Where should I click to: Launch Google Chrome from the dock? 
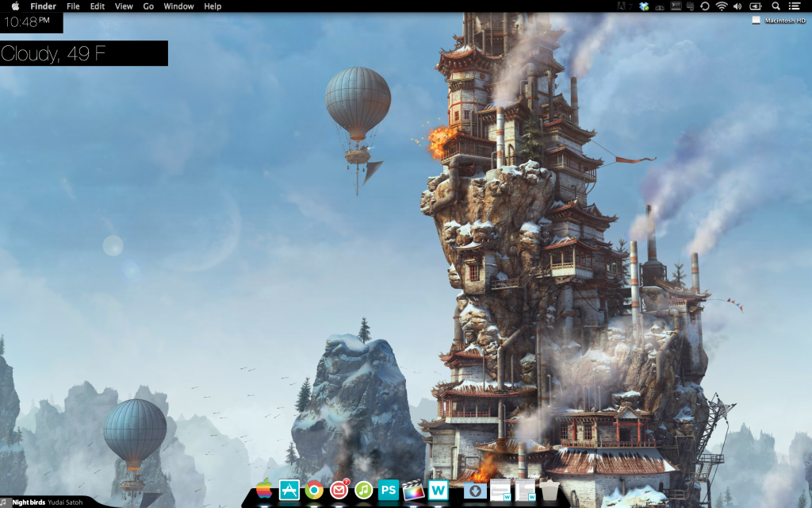click(x=314, y=490)
